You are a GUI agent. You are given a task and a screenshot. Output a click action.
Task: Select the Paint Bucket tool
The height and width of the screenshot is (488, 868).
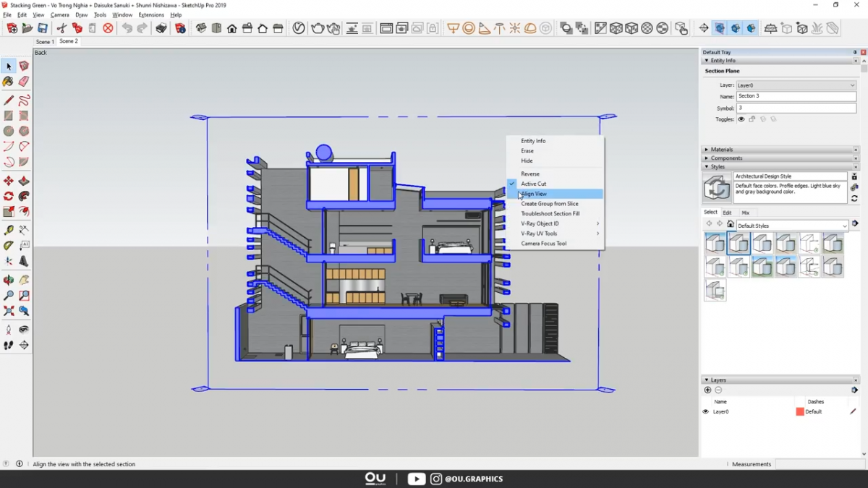pos(9,82)
